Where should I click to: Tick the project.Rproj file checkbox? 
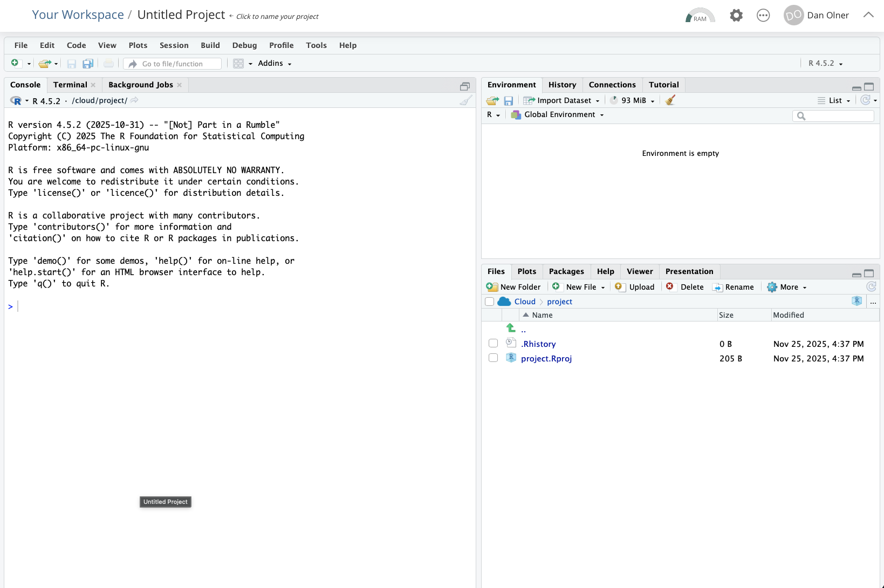pos(493,358)
